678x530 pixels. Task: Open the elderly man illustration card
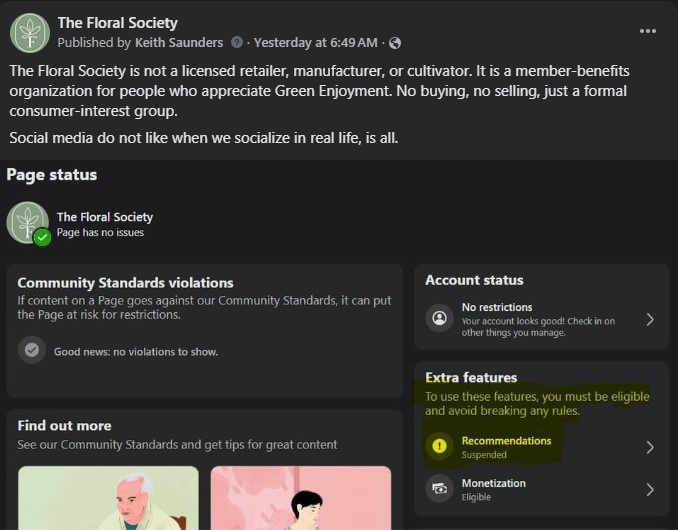click(x=108, y=498)
